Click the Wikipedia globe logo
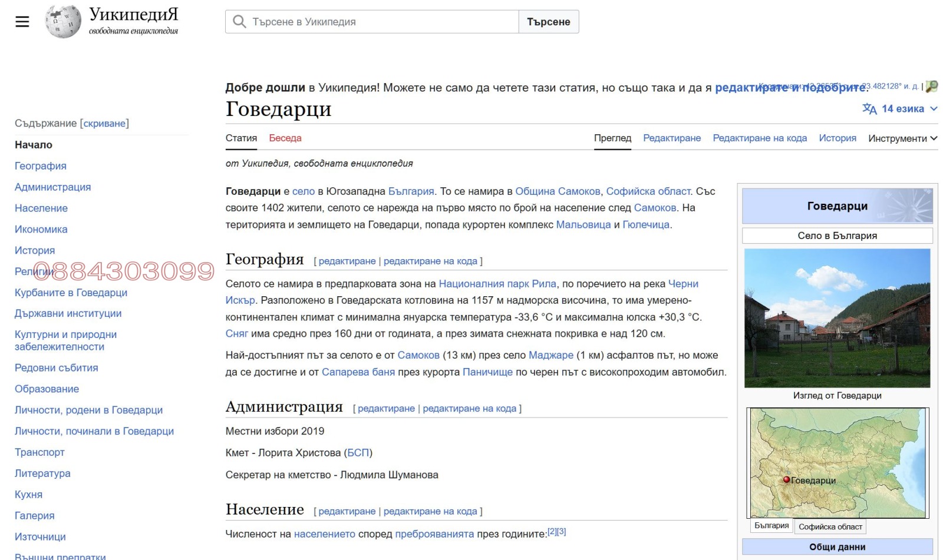This screenshot has height=560, width=943. point(63,22)
